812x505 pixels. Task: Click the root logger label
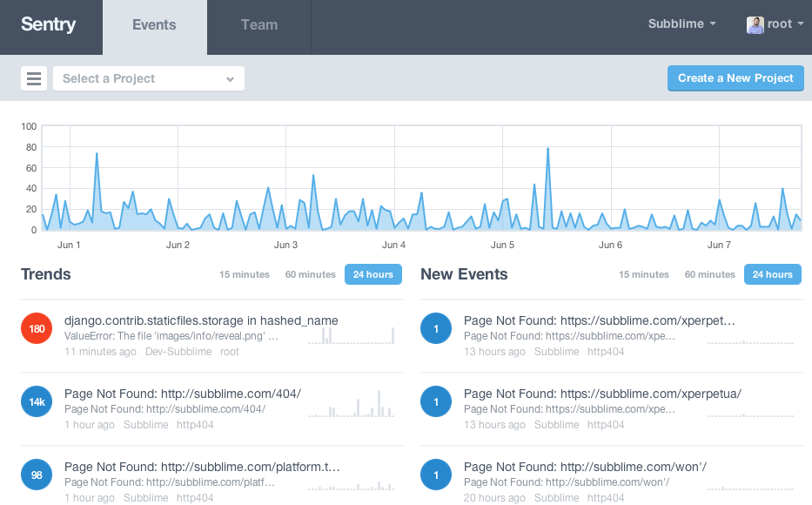[230, 352]
